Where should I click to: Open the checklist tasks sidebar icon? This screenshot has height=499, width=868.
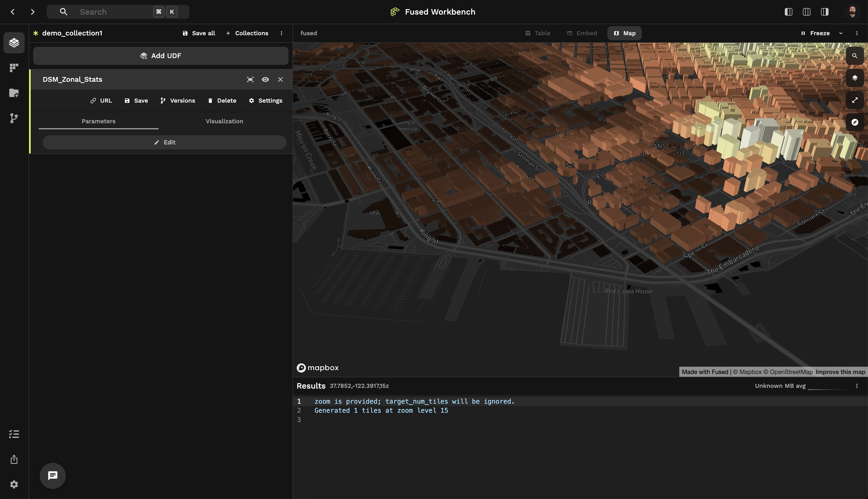pos(14,434)
